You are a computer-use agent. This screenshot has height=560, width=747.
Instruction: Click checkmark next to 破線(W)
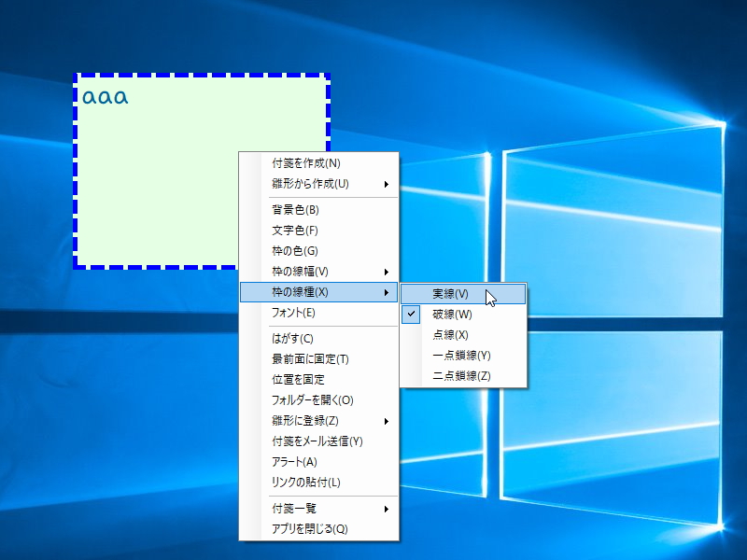pyautogui.click(x=411, y=315)
